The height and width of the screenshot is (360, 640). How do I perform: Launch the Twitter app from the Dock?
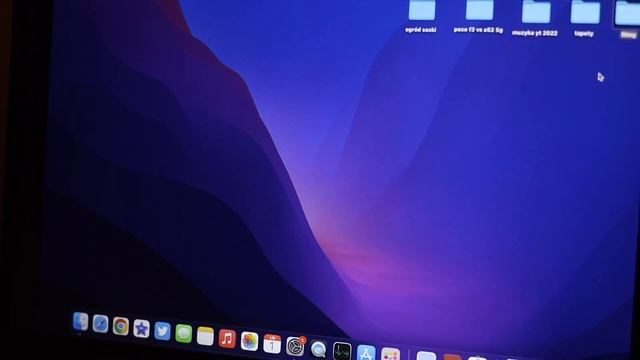[x=162, y=331]
